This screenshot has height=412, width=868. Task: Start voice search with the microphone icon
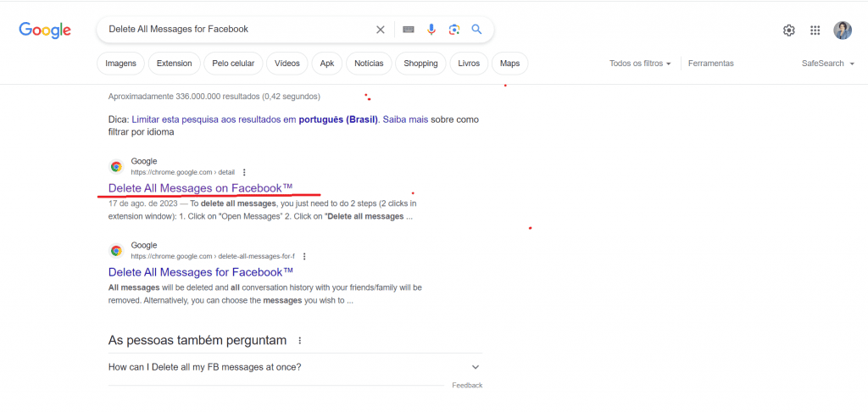point(431,30)
